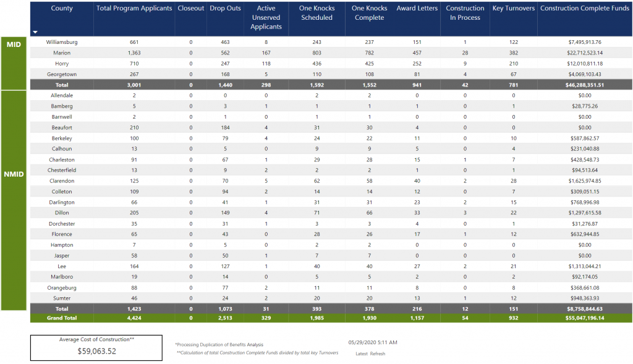Click the Closeout column header

pyautogui.click(x=190, y=8)
